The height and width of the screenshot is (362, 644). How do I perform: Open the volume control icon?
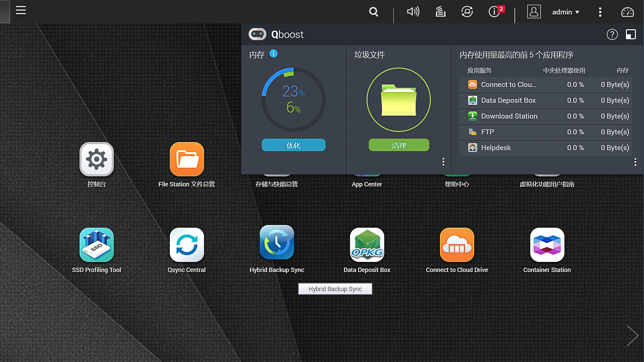(x=413, y=12)
